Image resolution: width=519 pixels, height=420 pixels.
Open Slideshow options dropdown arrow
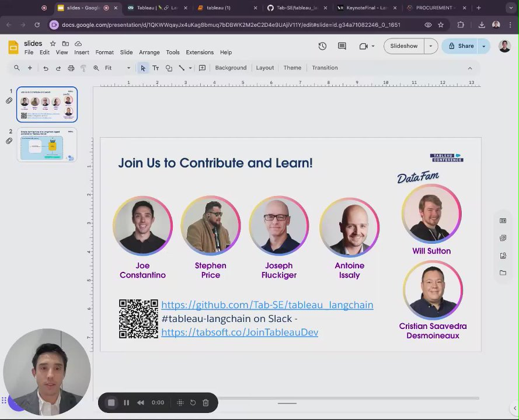pos(431,46)
